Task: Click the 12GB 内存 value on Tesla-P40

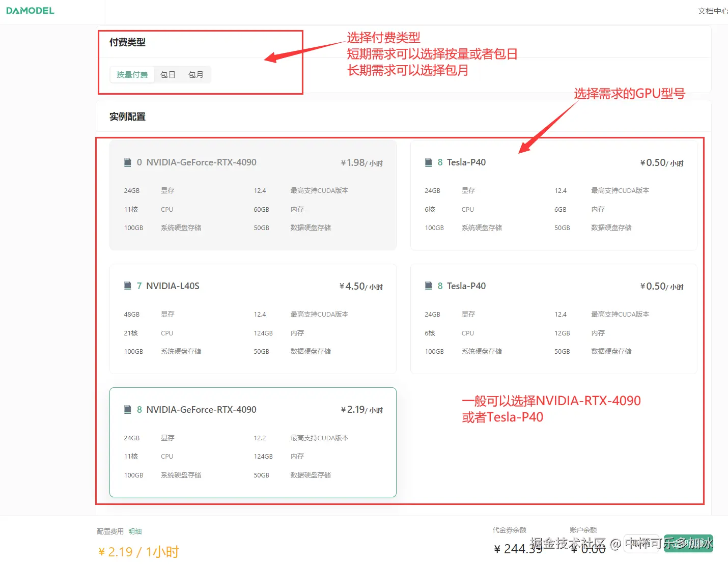Action: coord(562,333)
